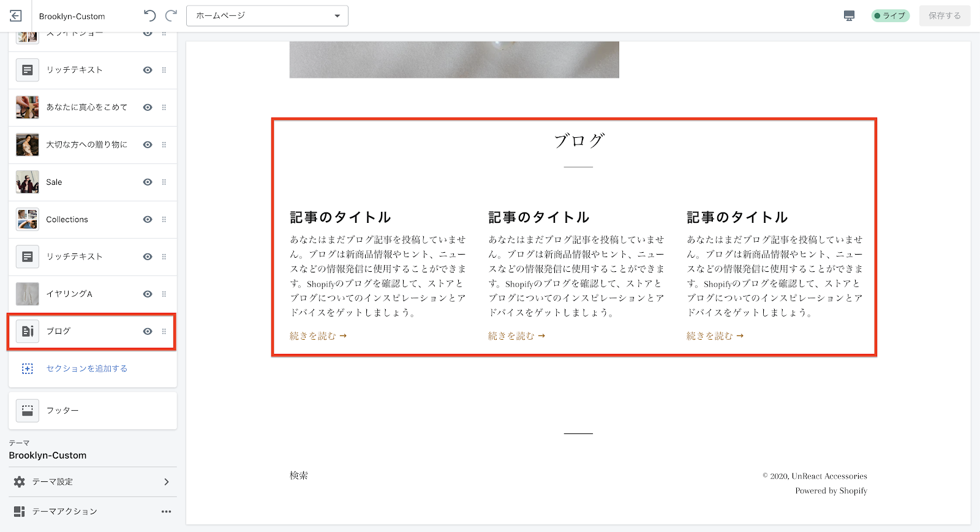Viewport: 980px width, 532px height.
Task: Select the 大切な方への贈り物に section
Action: tap(86, 145)
